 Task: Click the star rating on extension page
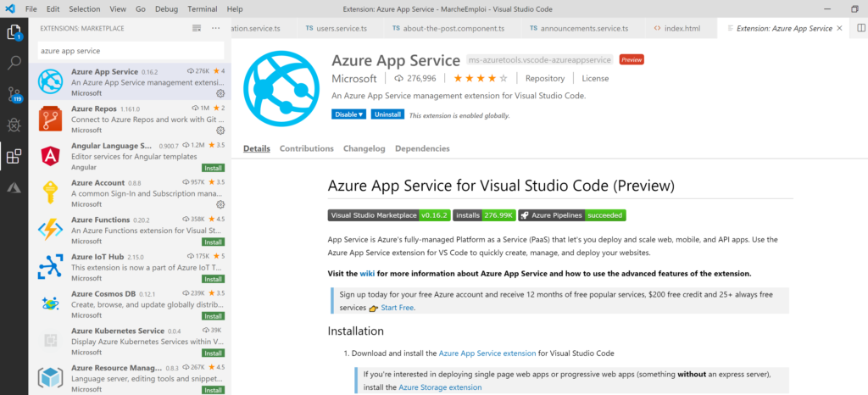coord(480,79)
